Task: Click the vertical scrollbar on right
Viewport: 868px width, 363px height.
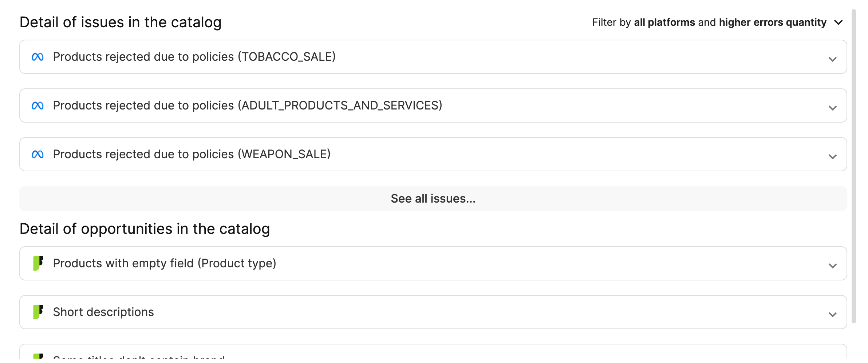Action: [854, 166]
